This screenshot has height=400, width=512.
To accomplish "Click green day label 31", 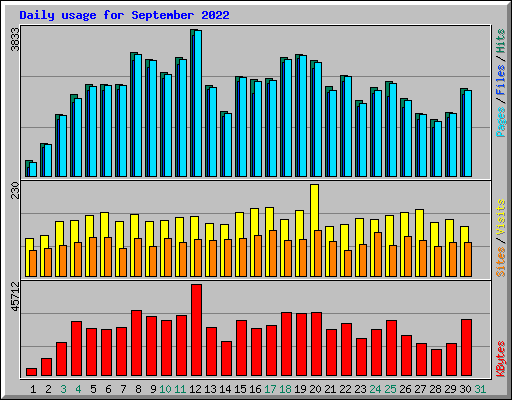I will pos(480,389).
